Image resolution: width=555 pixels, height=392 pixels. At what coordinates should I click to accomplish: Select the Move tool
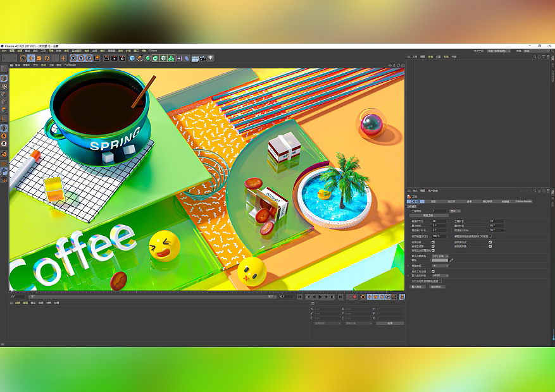(31, 58)
